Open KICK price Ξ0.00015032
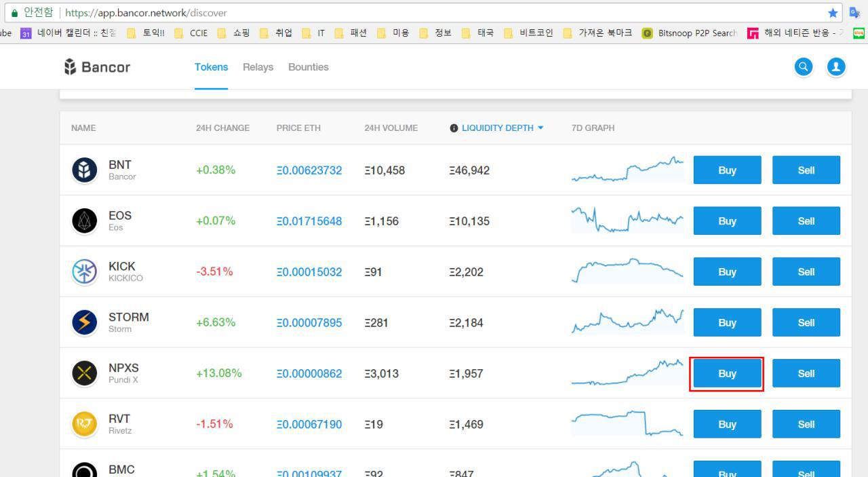 [x=309, y=272]
